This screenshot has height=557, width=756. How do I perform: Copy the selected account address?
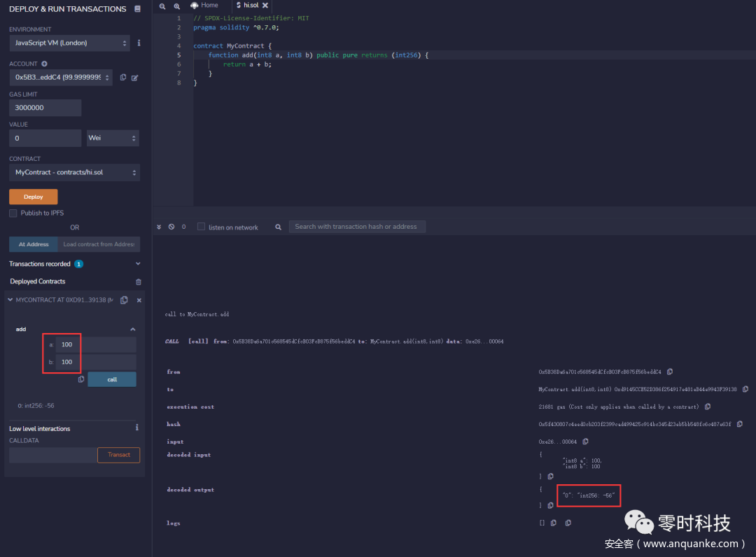click(123, 78)
